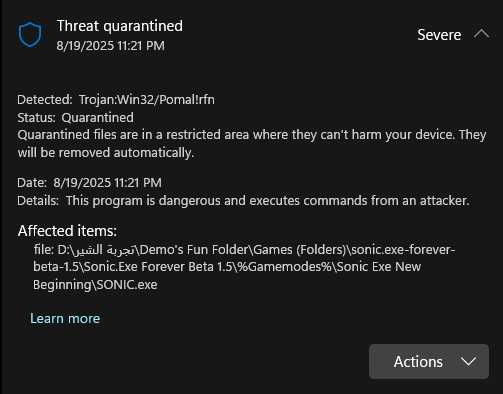Click the Detected: label
Viewport: 503px width, 394px height.
click(45, 100)
